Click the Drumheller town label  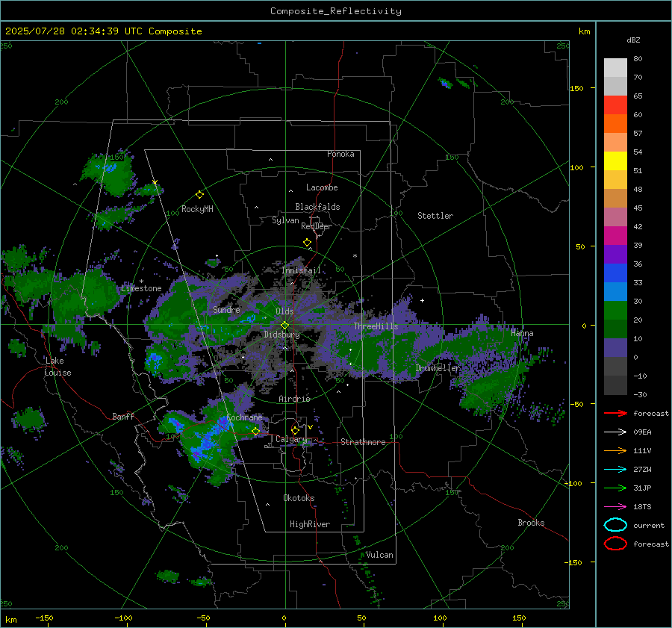[438, 368]
